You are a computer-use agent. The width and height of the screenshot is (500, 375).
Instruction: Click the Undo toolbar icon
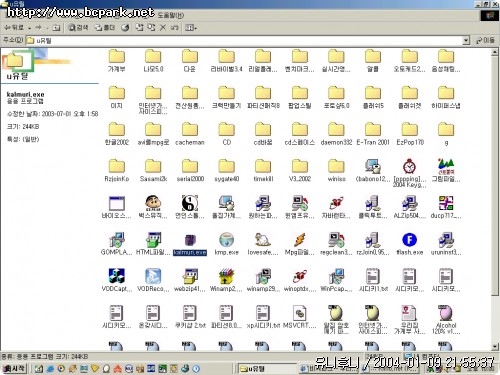tap(174, 28)
